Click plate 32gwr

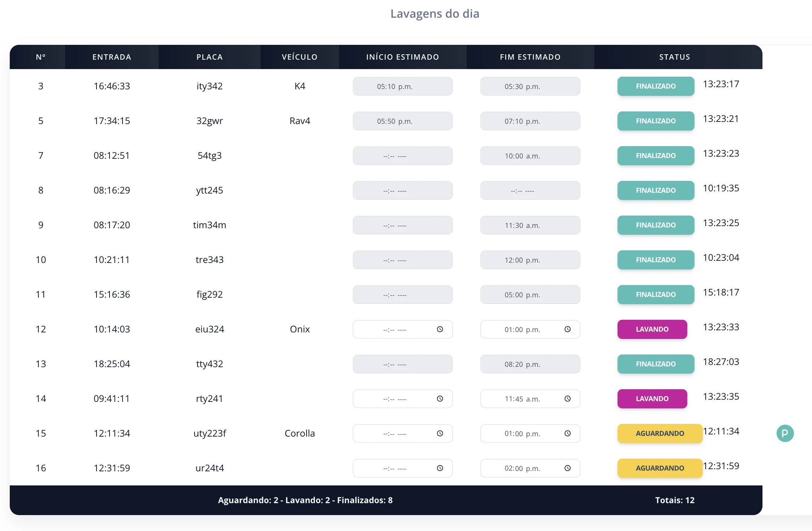209,121
